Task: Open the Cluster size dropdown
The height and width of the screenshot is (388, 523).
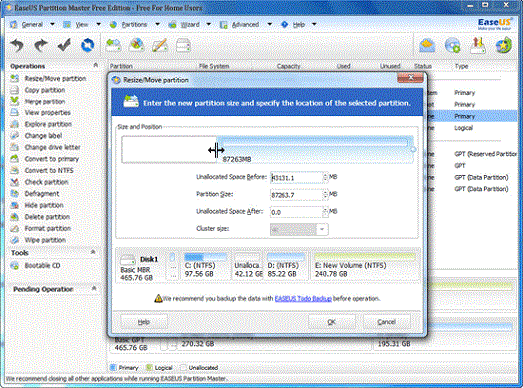Action: point(322,229)
